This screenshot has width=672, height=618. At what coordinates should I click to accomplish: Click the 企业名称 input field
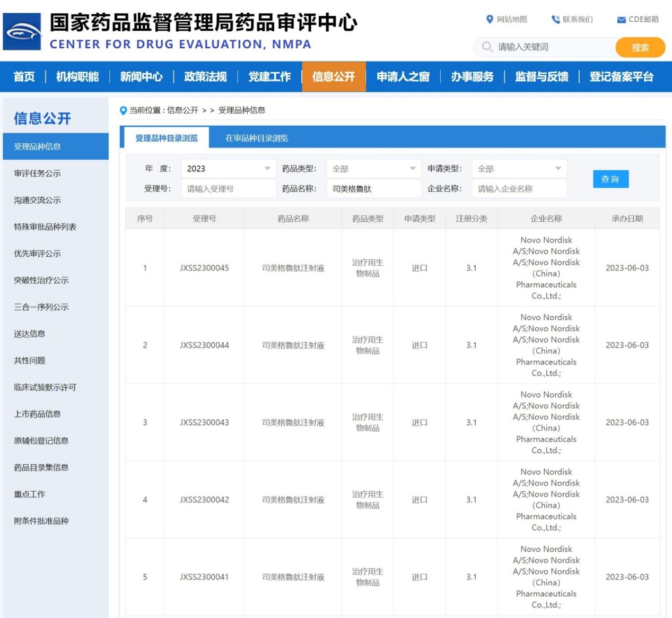pos(519,188)
